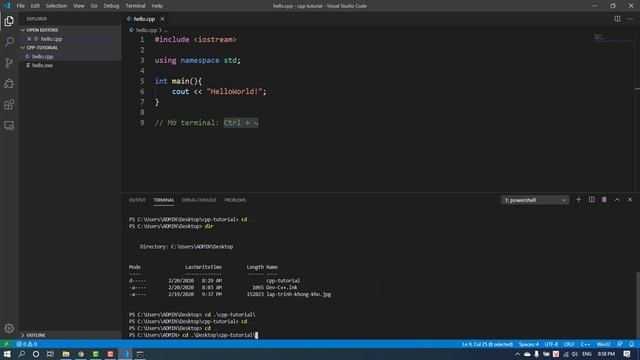Image resolution: width=640 pixels, height=360 pixels.
Task: Show hidden system tray icons
Action: click(x=517, y=354)
